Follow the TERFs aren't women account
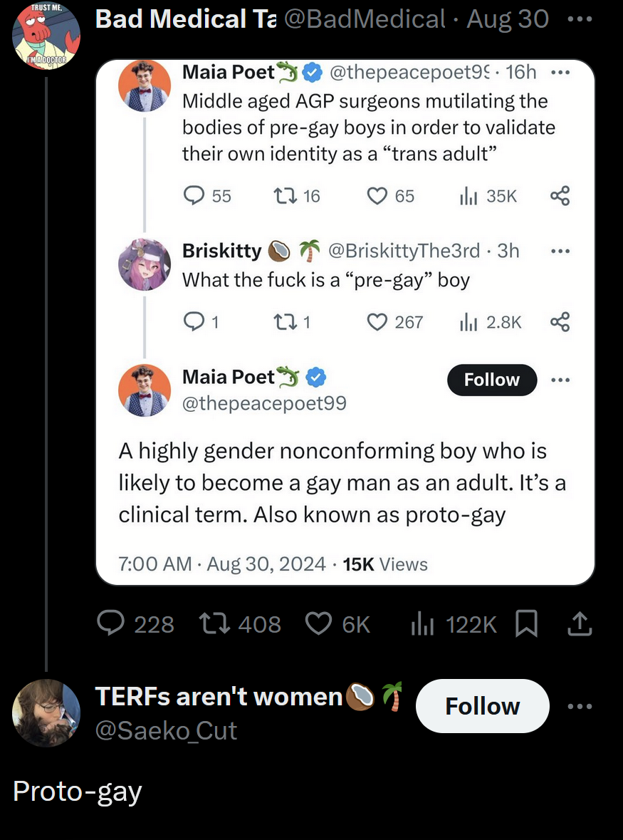Screen dimensions: 623x840 coord(482,706)
